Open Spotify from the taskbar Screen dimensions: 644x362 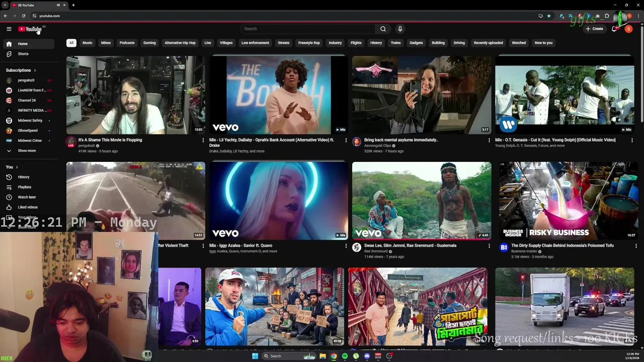pyautogui.click(x=345, y=356)
